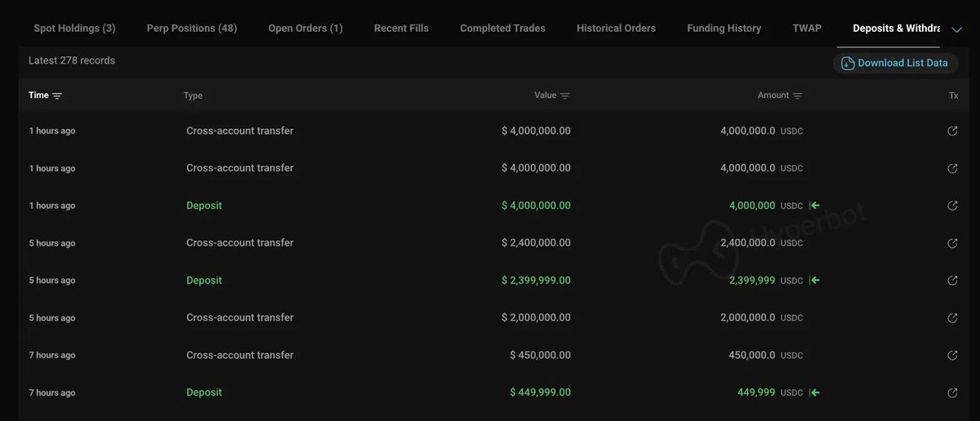Open the Funding History tab
The height and width of the screenshot is (421, 980).
tap(724, 28)
